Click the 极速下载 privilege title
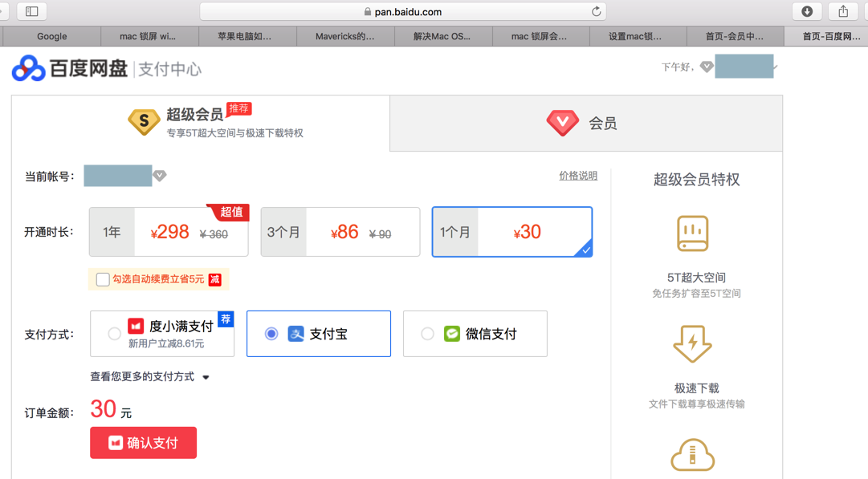 (696, 388)
